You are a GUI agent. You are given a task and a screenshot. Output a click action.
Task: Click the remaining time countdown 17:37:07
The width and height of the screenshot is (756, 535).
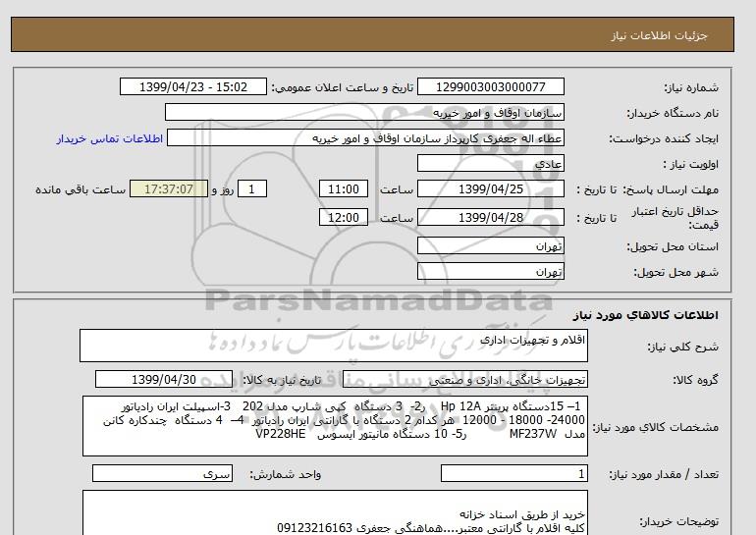coord(169,188)
